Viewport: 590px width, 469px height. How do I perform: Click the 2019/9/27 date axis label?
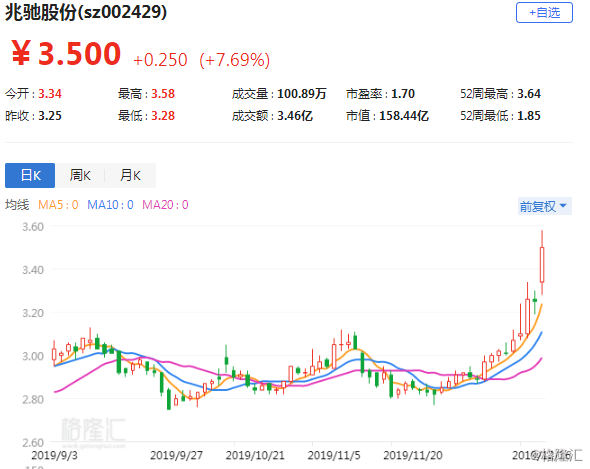click(x=176, y=455)
